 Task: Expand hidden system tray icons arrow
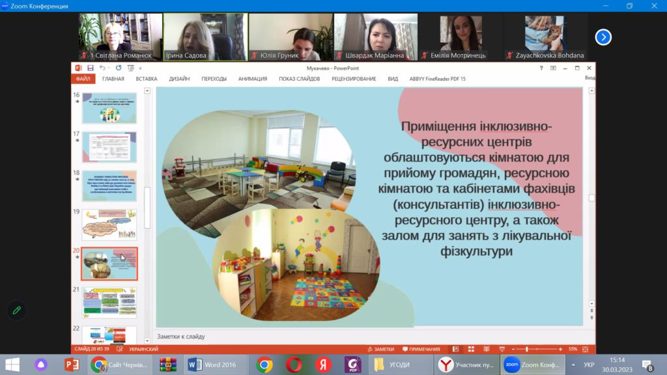coord(573,365)
